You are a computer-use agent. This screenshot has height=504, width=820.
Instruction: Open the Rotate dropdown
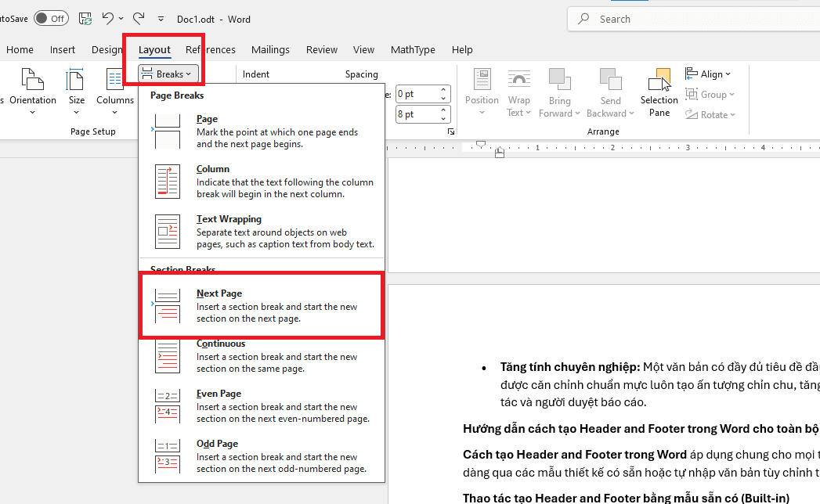click(x=710, y=114)
